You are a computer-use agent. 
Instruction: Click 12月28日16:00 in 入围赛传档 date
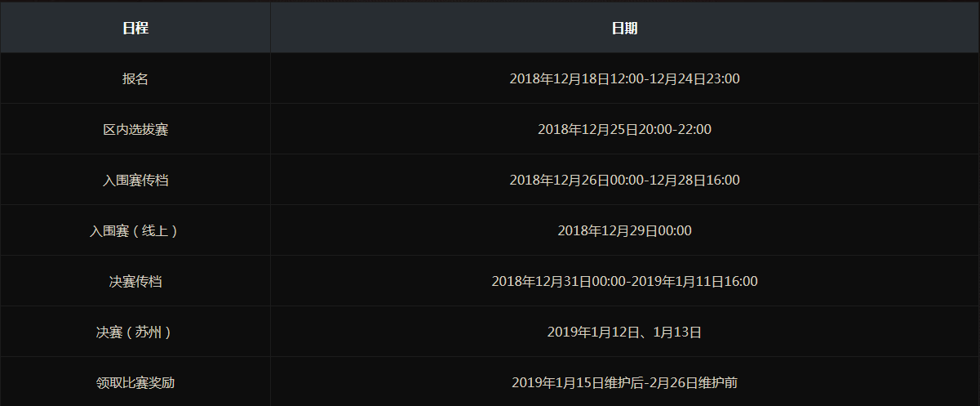point(694,181)
